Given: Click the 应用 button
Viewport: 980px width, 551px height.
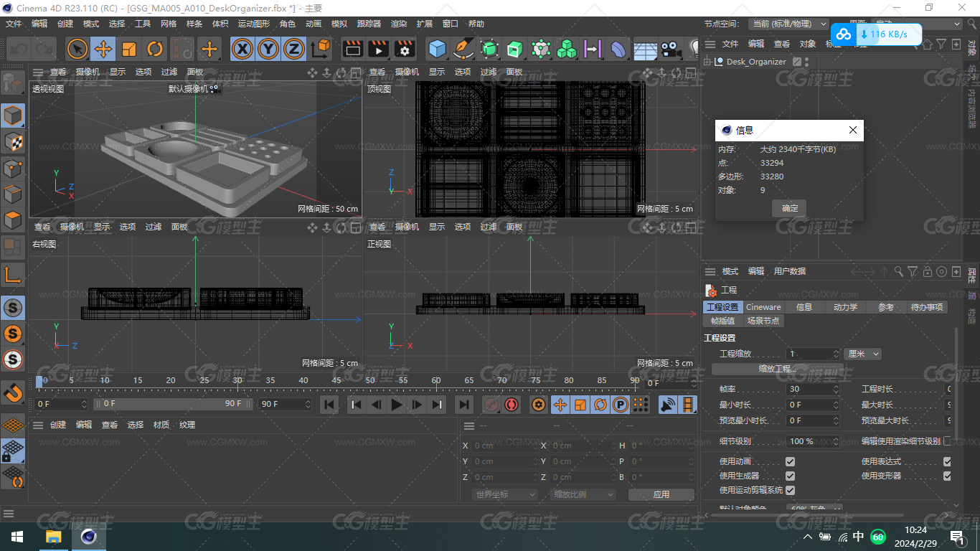Looking at the screenshot, I should tap(661, 494).
